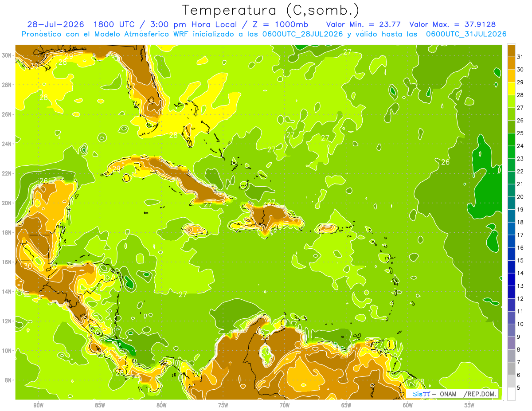Click the title "Temperatura (C,somb.)"
Image resolution: width=532 pixels, height=411 pixels.
click(271, 10)
